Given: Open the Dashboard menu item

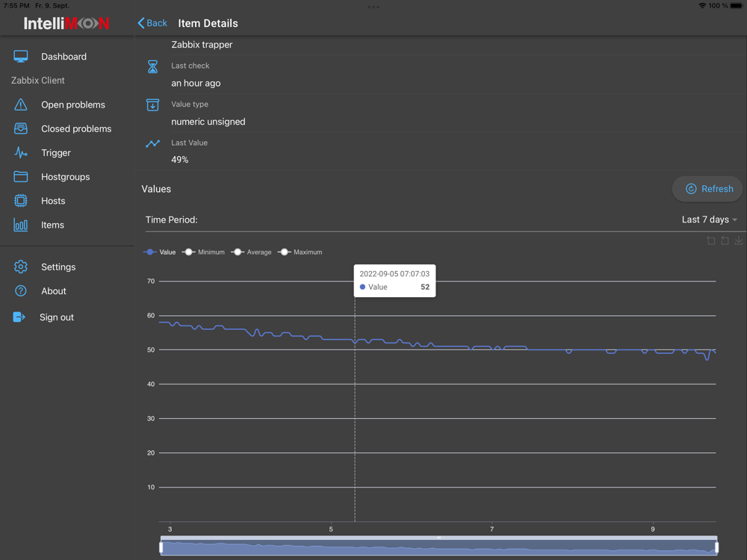Looking at the screenshot, I should (x=63, y=56).
